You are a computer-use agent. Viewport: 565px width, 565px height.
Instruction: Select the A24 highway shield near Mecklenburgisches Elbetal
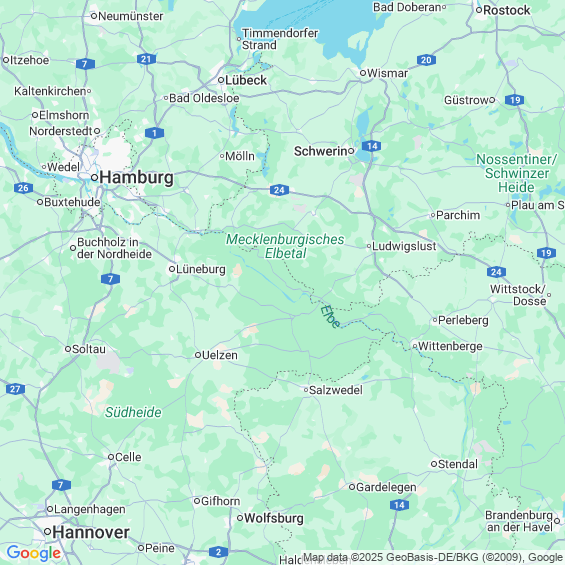[x=279, y=190]
